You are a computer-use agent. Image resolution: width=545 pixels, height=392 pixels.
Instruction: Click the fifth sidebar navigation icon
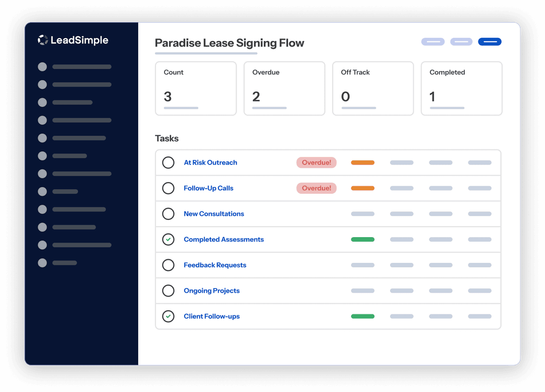click(42, 138)
